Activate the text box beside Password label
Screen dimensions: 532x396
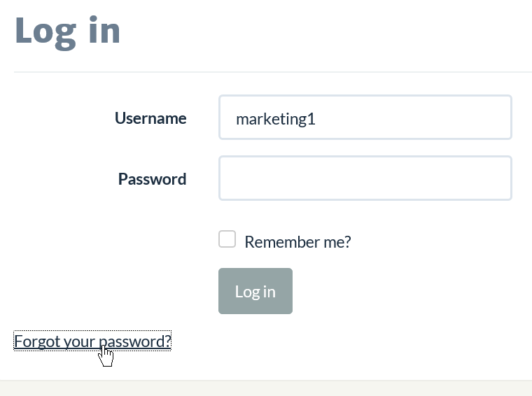tap(365, 178)
